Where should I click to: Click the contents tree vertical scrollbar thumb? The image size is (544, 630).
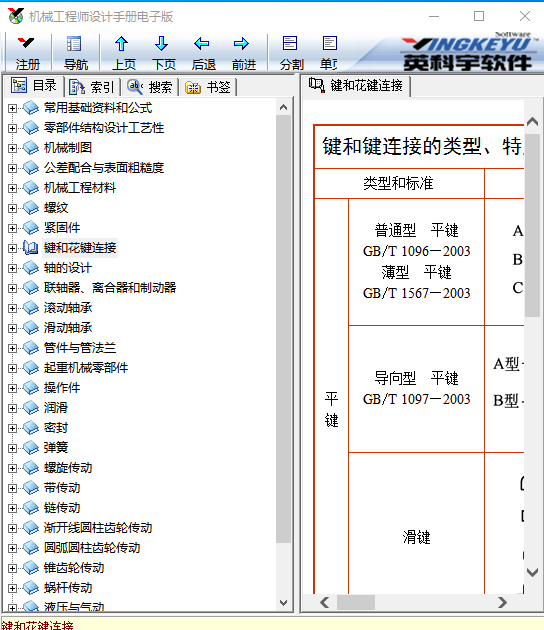pyautogui.click(x=284, y=329)
